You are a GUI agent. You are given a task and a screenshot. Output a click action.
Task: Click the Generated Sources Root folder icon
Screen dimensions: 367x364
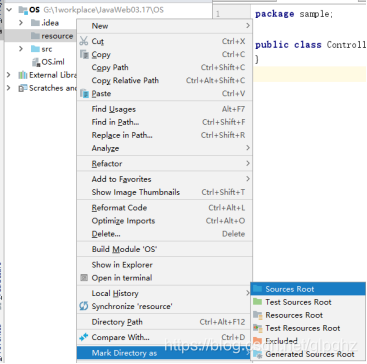(x=257, y=354)
